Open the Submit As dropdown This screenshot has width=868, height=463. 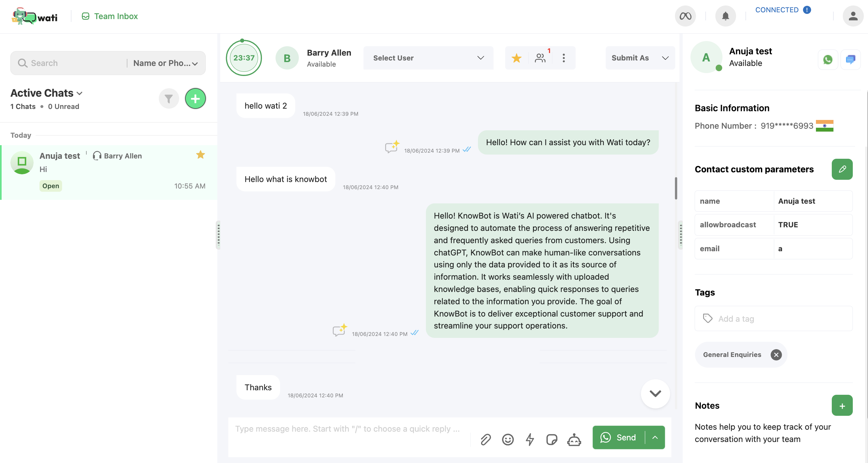(x=640, y=58)
